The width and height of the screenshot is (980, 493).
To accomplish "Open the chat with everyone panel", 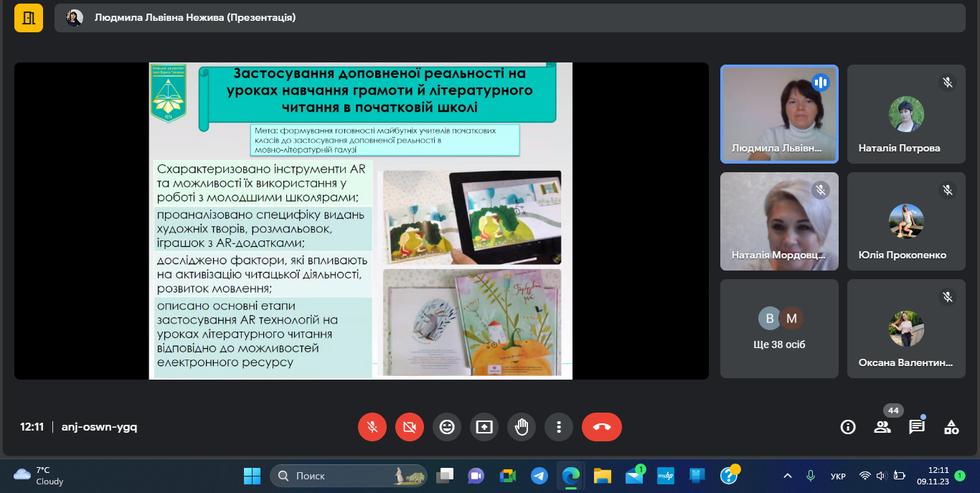I will 917,427.
